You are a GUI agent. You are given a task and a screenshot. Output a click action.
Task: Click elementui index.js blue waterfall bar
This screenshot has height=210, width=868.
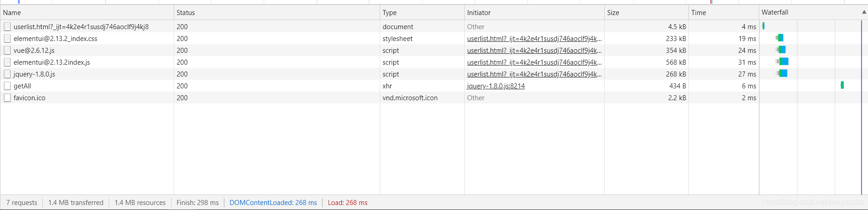point(784,61)
